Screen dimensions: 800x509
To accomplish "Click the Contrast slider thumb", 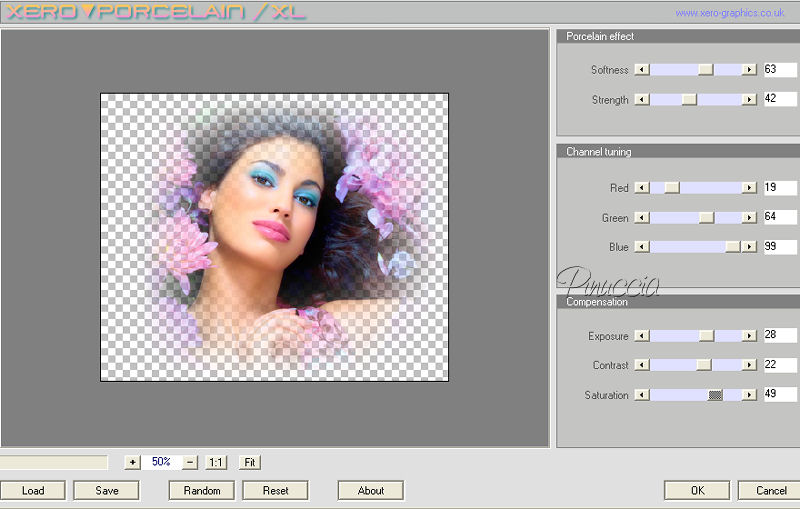I will [x=704, y=365].
